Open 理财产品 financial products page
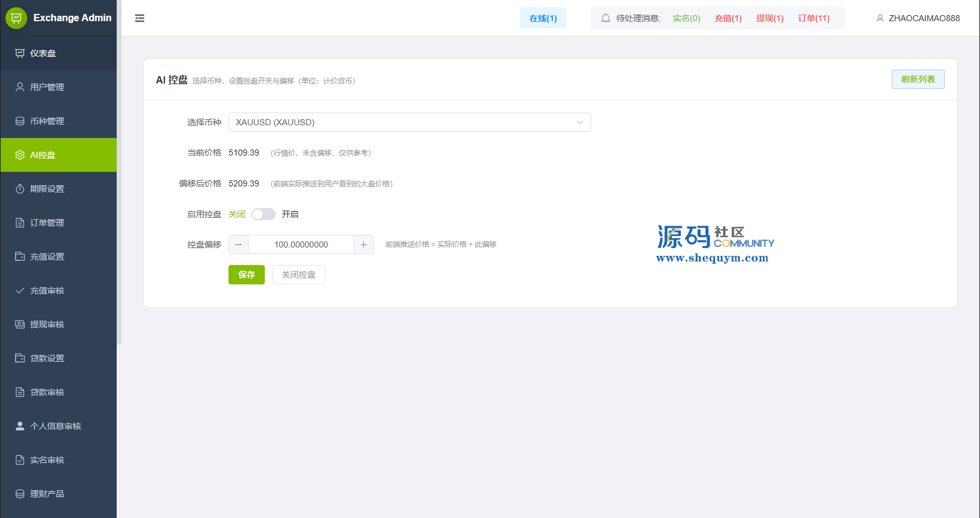The image size is (980, 518). tap(47, 494)
